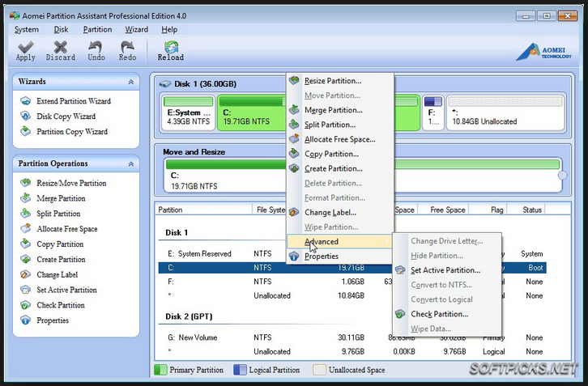Select Hide Partition in Advanced submenu
This screenshot has height=386, width=588.
[x=446, y=256]
